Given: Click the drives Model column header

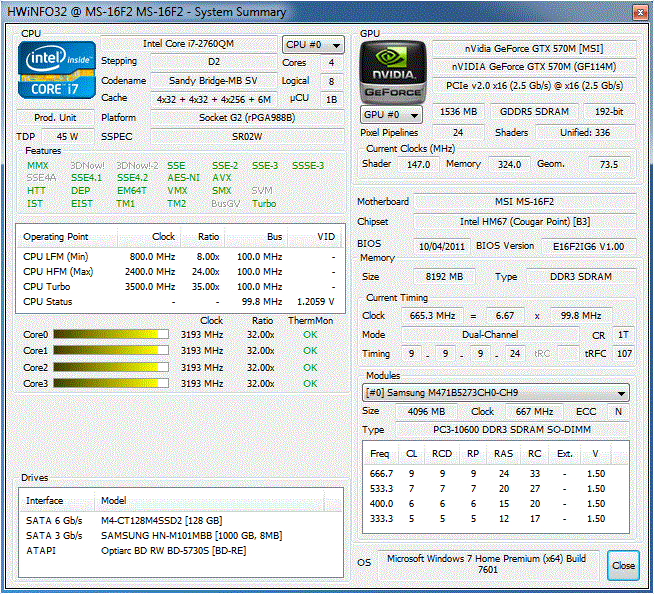Looking at the screenshot, I should click(x=209, y=500).
